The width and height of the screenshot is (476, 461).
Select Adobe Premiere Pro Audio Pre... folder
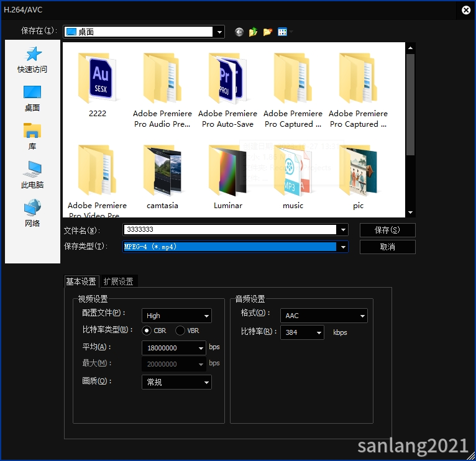[x=162, y=91]
